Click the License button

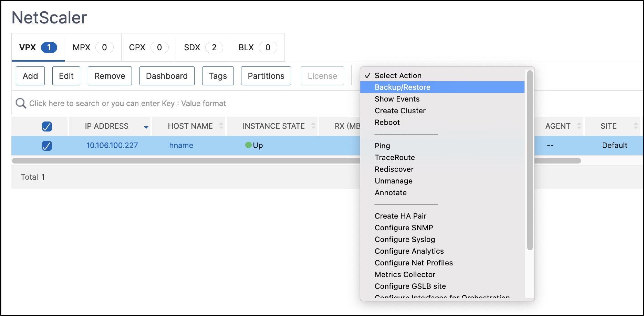click(322, 76)
